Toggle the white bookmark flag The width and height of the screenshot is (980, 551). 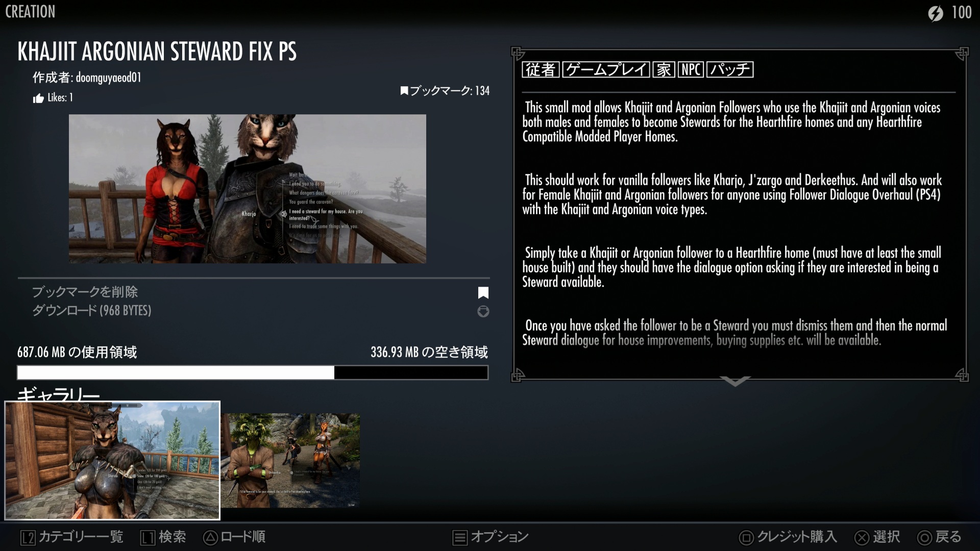483,293
